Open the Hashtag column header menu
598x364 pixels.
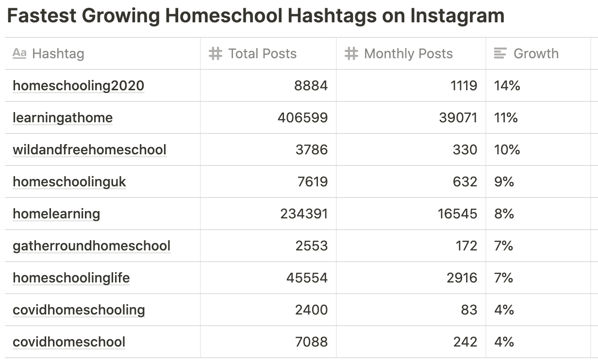(x=102, y=53)
